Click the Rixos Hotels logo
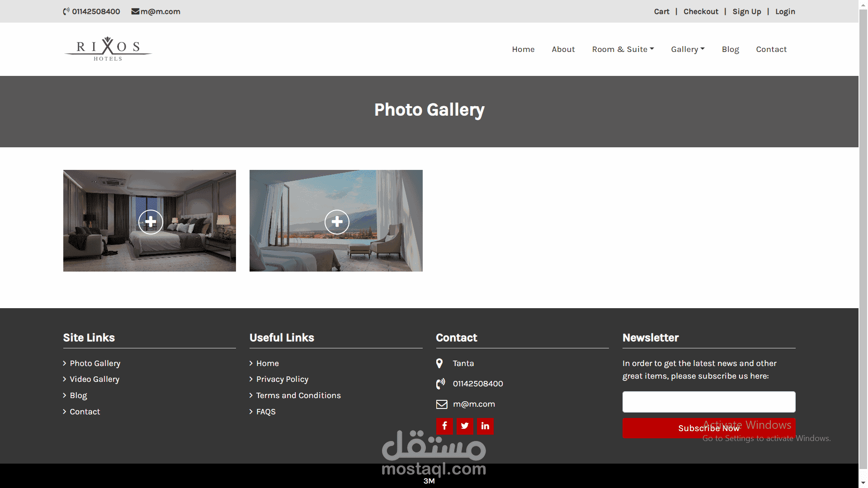This screenshot has height=488, width=868. (108, 49)
